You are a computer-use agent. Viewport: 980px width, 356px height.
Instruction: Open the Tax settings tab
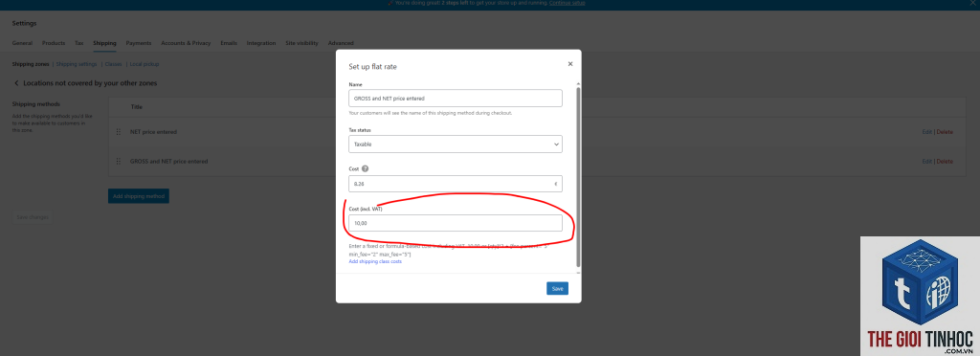pos(79,43)
